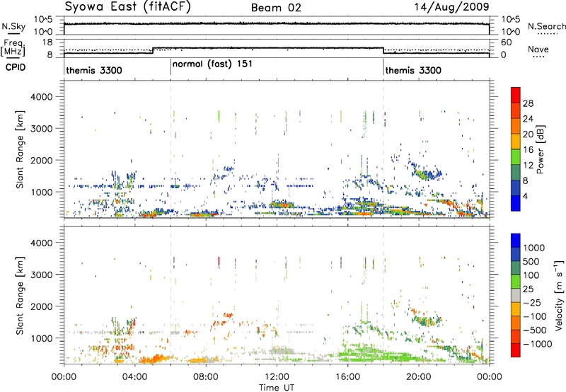Pick the dark blue bottom segment of Power colorbar
The width and height of the screenshot is (566, 392).
[516, 203]
